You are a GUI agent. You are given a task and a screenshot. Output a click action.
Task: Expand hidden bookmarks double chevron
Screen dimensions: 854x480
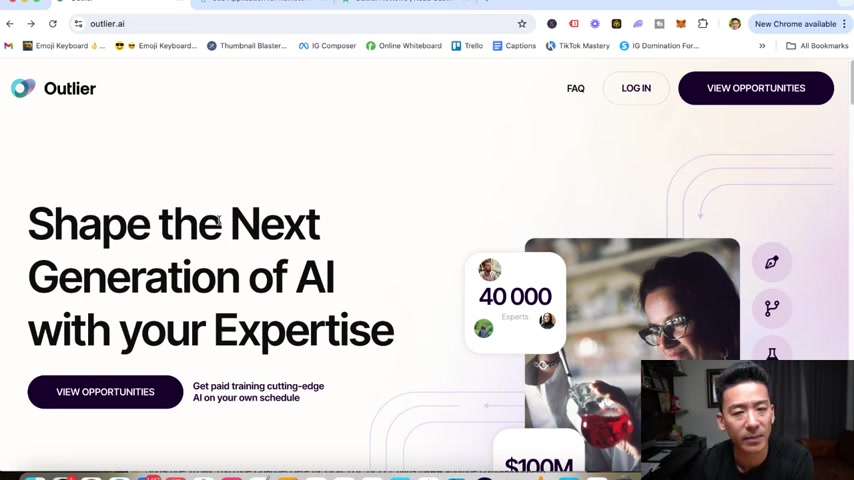(x=762, y=46)
